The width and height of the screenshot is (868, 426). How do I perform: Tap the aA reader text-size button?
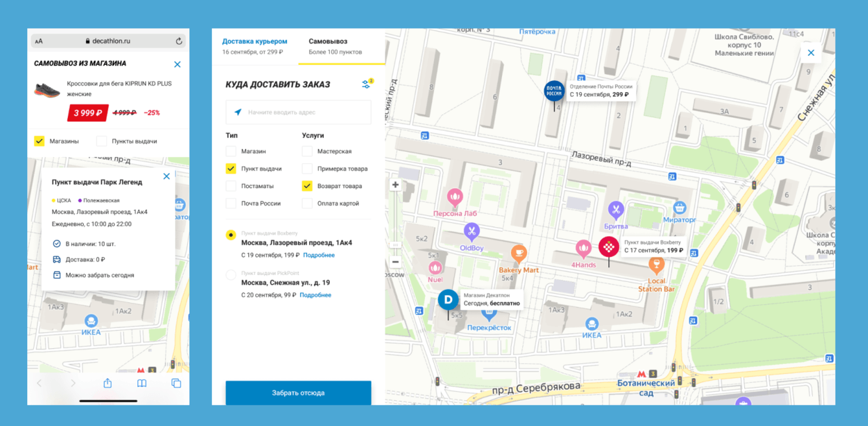39,41
